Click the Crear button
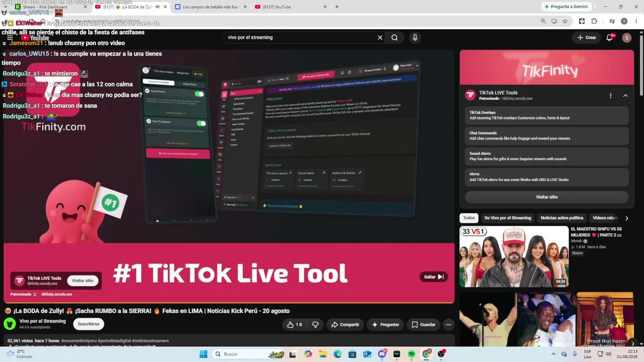644x362 pixels. [x=587, y=38]
